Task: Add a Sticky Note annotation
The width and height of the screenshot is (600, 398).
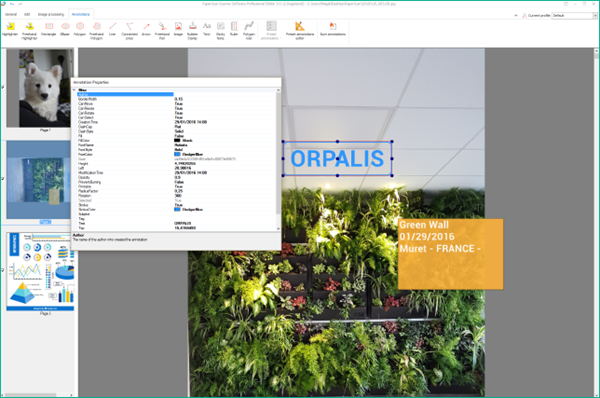Action: pyautogui.click(x=220, y=30)
